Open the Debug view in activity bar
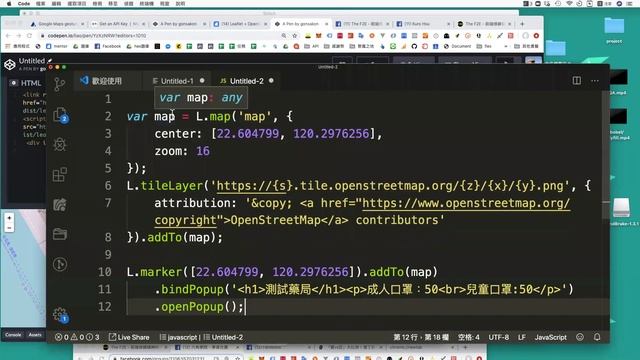Image resolution: width=640 pixels, height=360 pixels. [x=60, y=144]
